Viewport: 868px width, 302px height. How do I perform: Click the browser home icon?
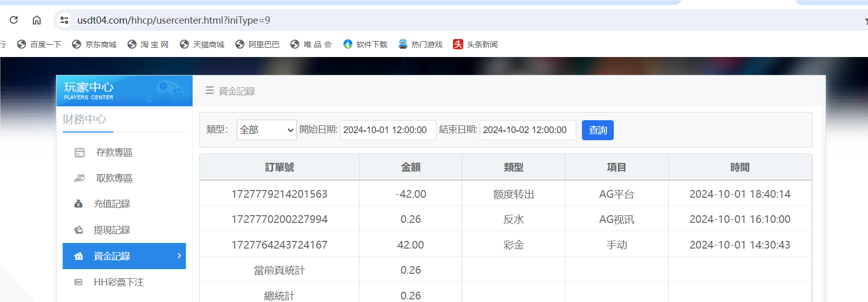36,20
